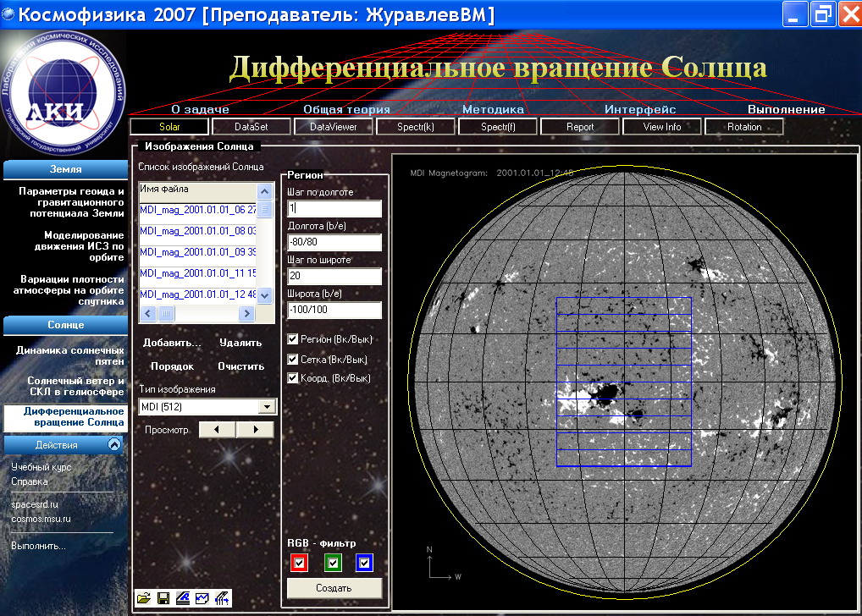Click Добавить... to add an image
This screenshot has height=616, width=862.
point(172,343)
